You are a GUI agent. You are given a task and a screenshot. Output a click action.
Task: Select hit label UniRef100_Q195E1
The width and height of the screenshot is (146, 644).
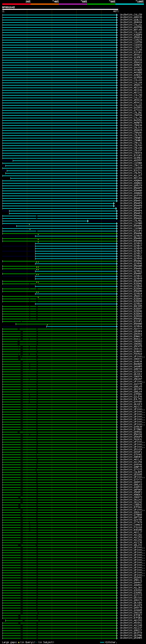131,58
